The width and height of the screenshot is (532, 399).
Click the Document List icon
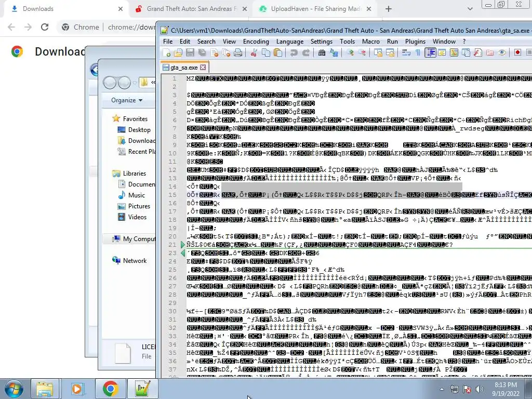[466, 52]
